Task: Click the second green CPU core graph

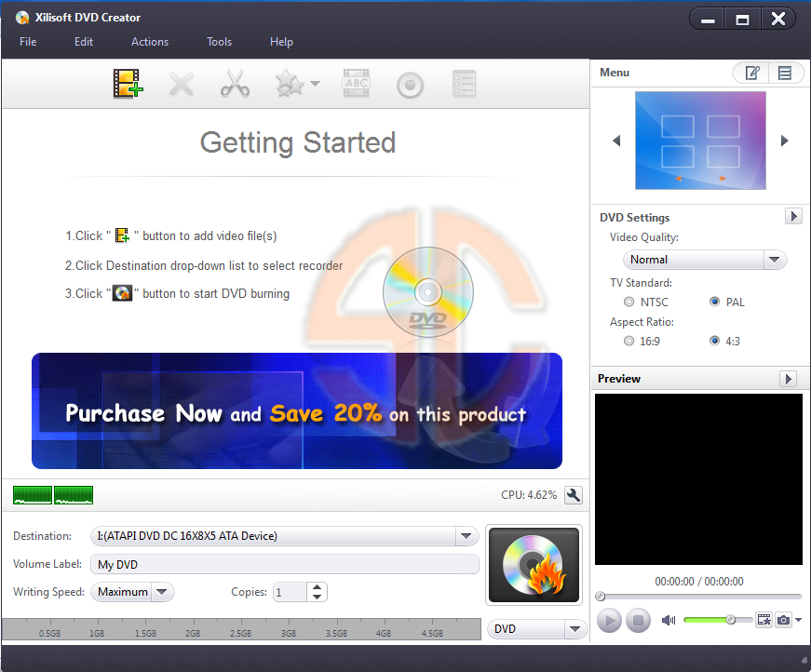Action: coord(74,495)
